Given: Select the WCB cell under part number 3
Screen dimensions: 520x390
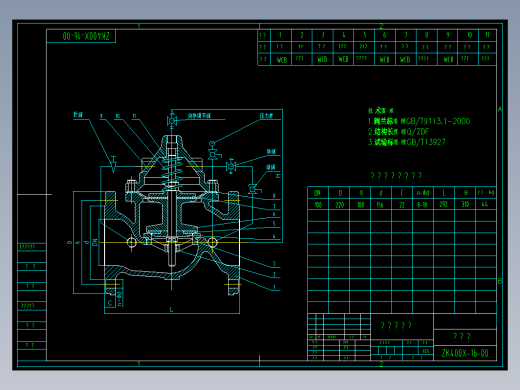Looking at the screenshot, I should coord(322,59).
